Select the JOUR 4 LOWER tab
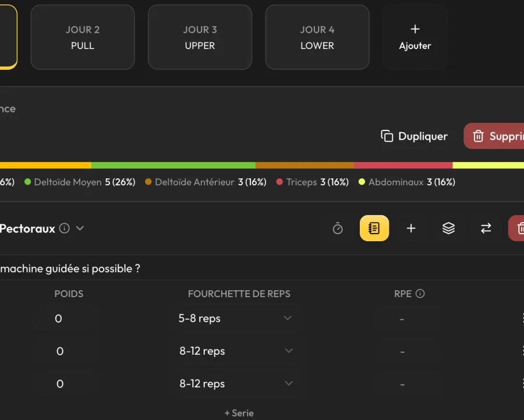This screenshot has height=420, width=524. click(317, 37)
